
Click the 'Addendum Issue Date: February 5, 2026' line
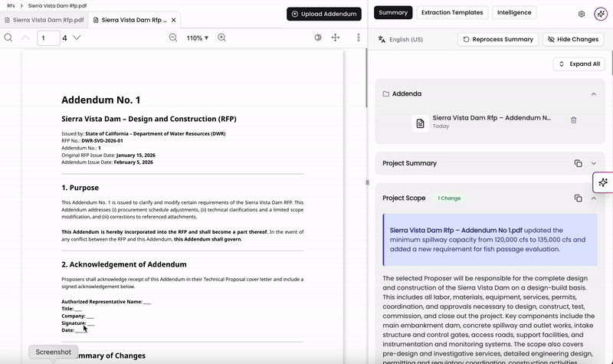(x=107, y=162)
